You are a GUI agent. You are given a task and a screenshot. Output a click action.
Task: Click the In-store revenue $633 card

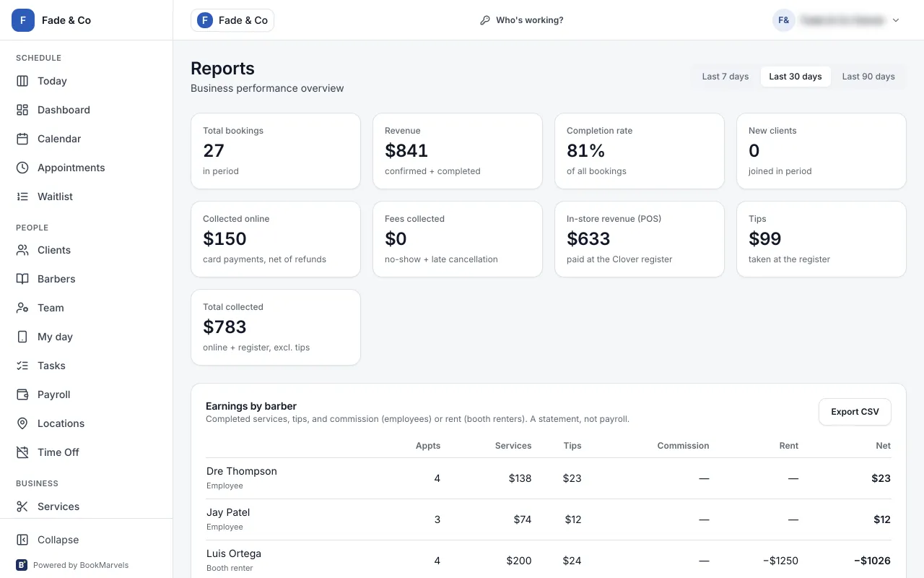click(640, 239)
